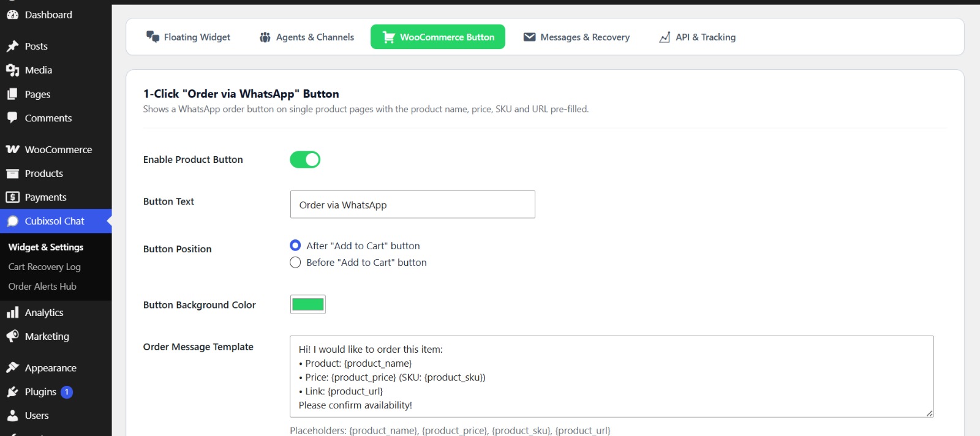Click the Floating Widget chat icon
980x436 pixels.
click(x=153, y=37)
